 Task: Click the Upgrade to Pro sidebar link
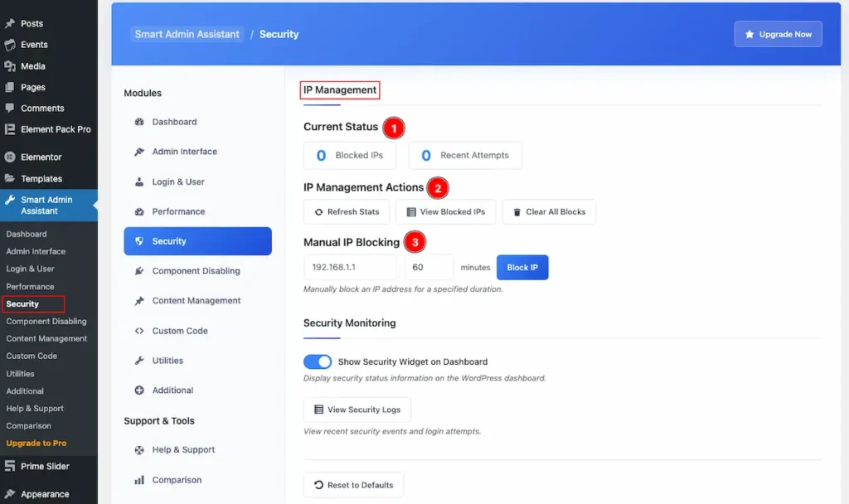pos(36,443)
